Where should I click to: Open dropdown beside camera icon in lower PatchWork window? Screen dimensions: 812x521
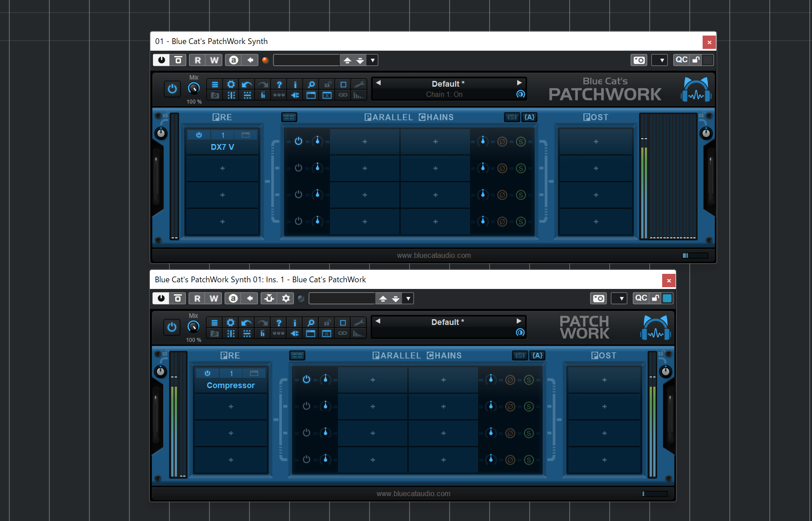click(x=619, y=298)
